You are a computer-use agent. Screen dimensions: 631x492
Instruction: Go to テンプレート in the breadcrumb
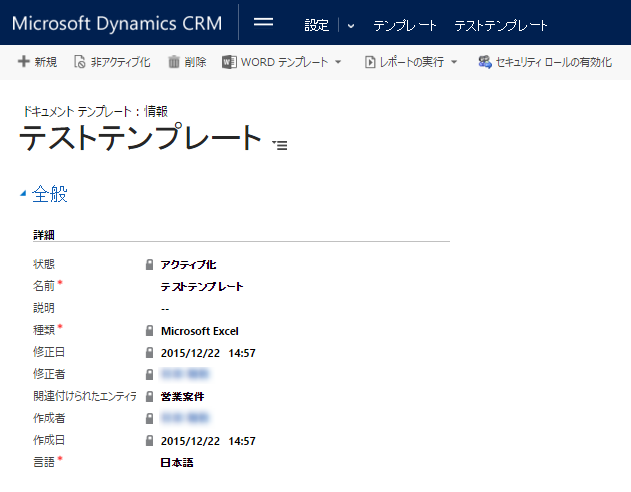(404, 25)
